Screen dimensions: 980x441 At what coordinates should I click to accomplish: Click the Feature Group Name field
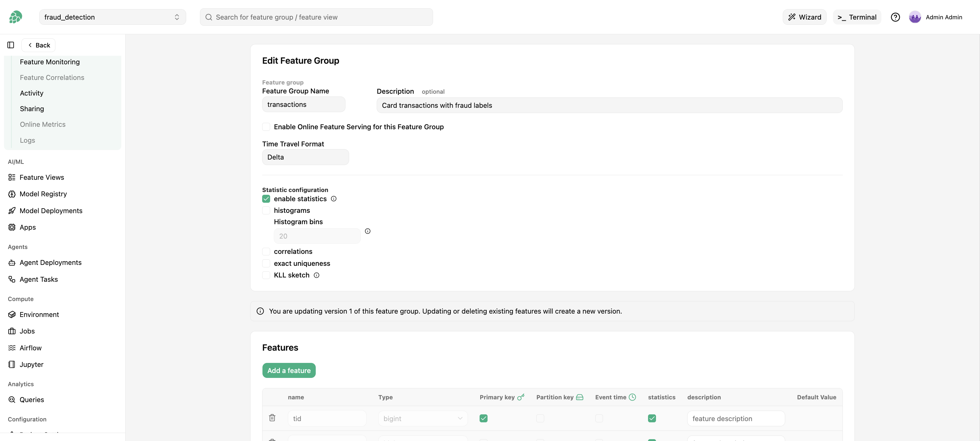tap(303, 104)
